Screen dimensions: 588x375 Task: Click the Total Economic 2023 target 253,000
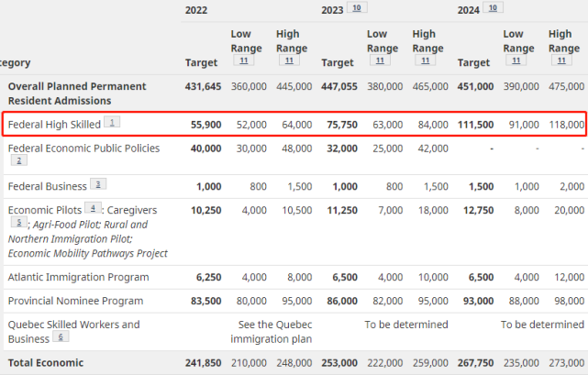(339, 363)
